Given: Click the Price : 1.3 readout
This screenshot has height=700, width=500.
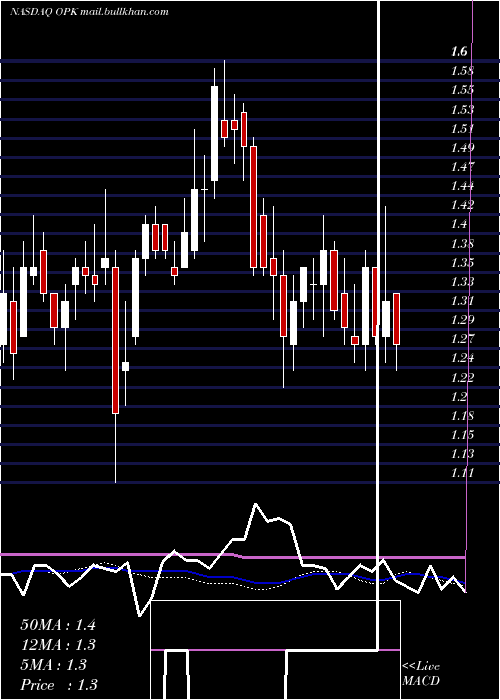Looking at the screenshot, I should [x=59, y=685].
